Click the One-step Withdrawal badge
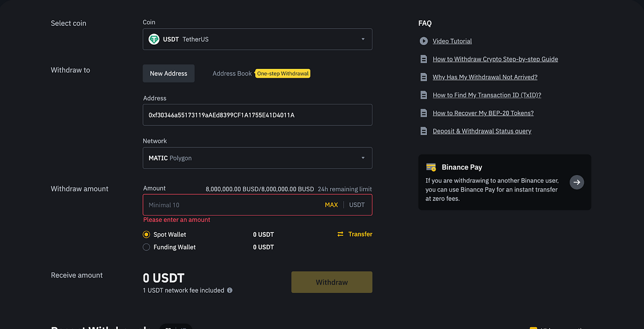The width and height of the screenshot is (644, 329). [283, 74]
